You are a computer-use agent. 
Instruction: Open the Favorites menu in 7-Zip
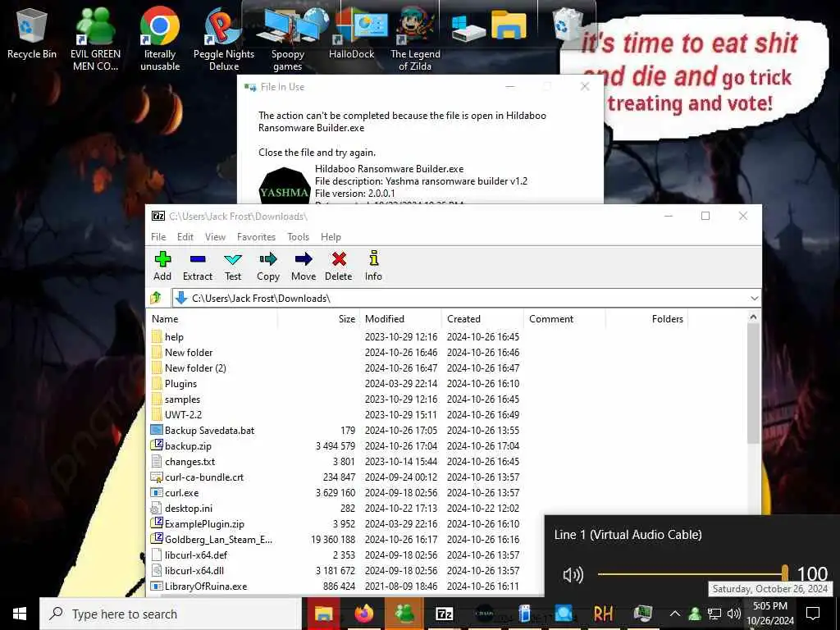coord(256,237)
